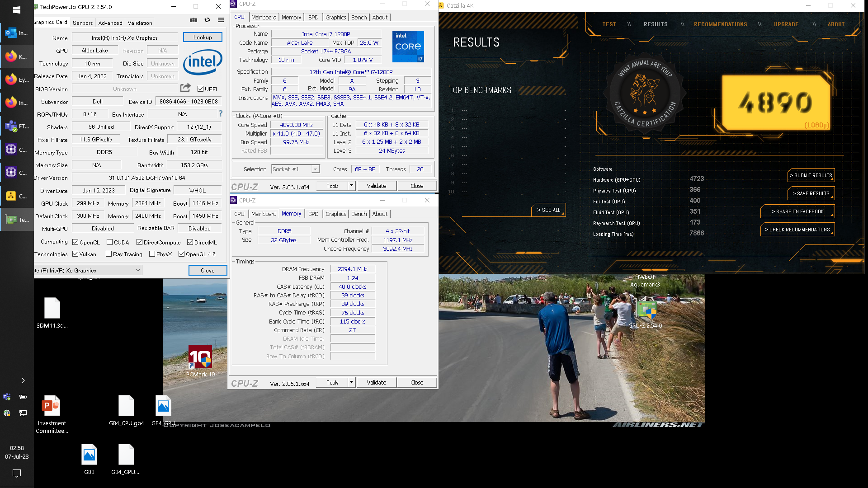
Task: Click the Catzilla certification badge
Action: pyautogui.click(x=645, y=94)
